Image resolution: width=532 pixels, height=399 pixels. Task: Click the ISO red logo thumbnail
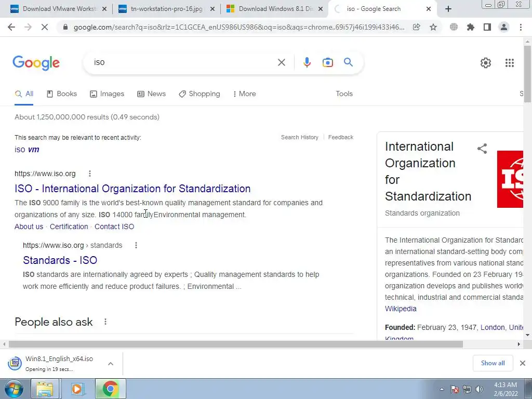pos(510,179)
